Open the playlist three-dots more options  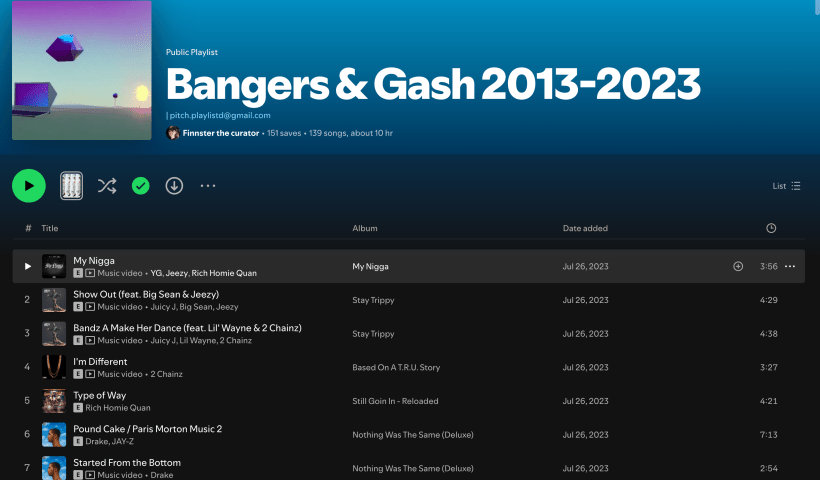[x=208, y=186]
